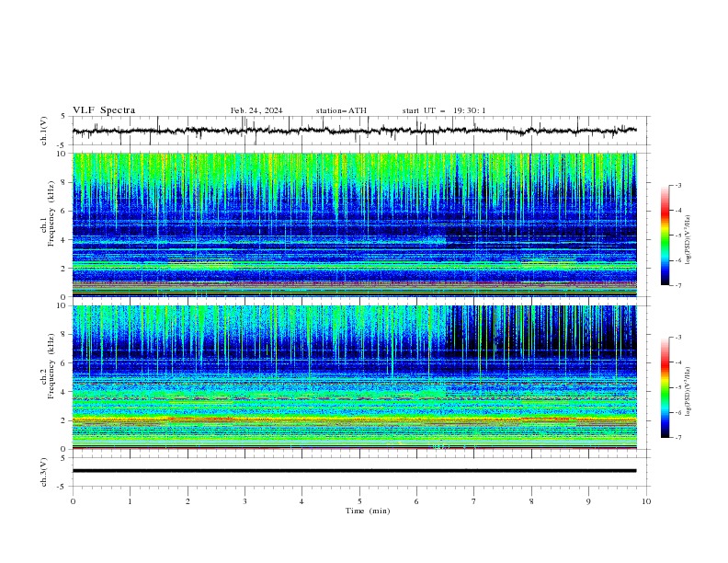Click time axis tick label "9"
The width and height of the screenshot is (728, 563).
(588, 501)
